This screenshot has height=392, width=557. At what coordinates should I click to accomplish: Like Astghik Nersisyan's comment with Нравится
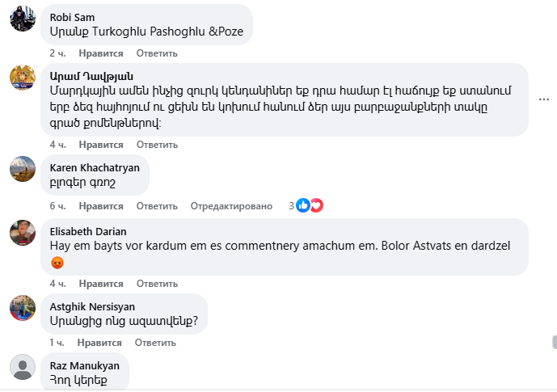(x=100, y=343)
